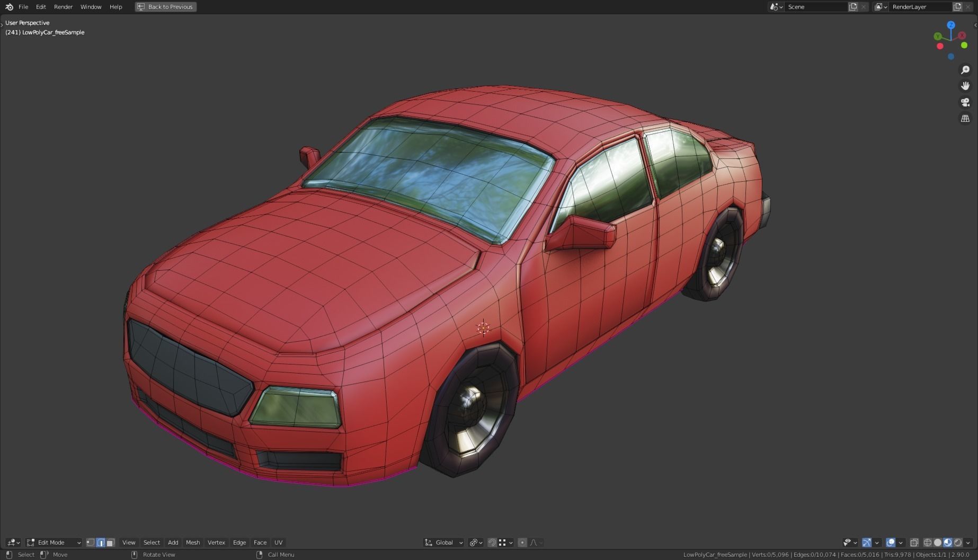
Task: Enable Edge select mode
Action: point(101,542)
